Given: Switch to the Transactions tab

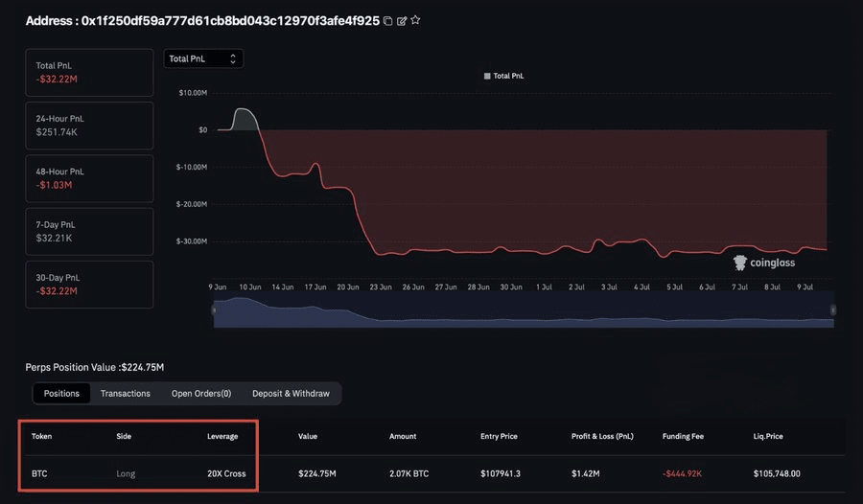Looking at the screenshot, I should pos(125,394).
